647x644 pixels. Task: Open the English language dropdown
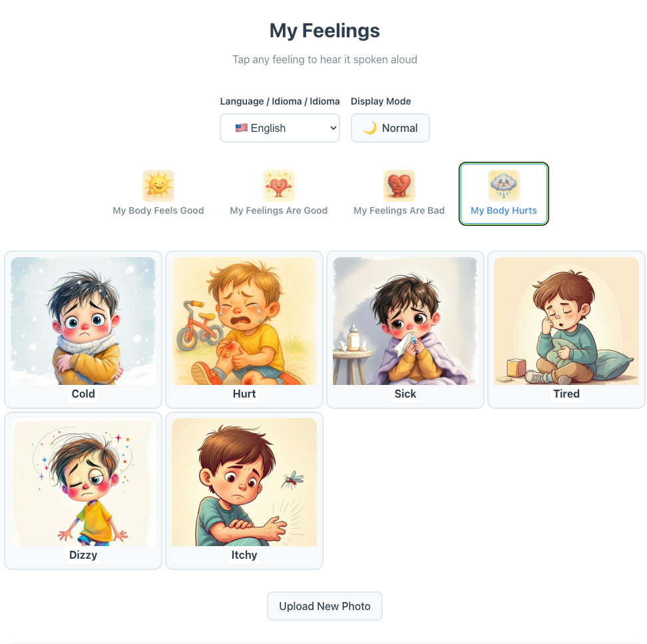(280, 128)
